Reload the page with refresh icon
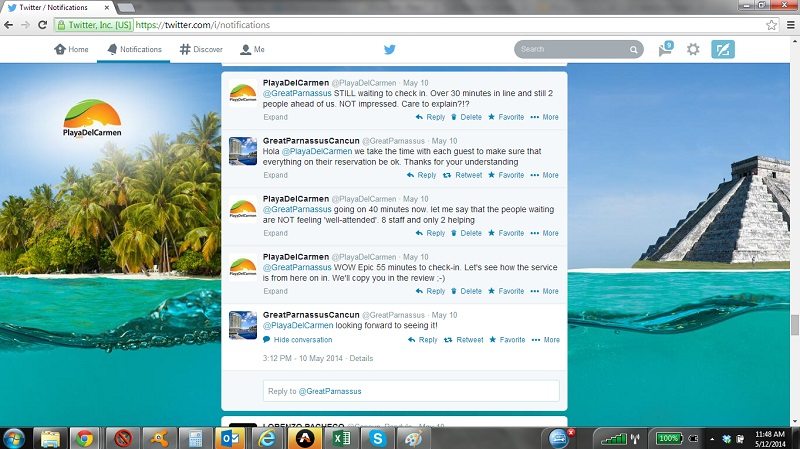Viewport: 800px width, 449px height. click(x=43, y=24)
